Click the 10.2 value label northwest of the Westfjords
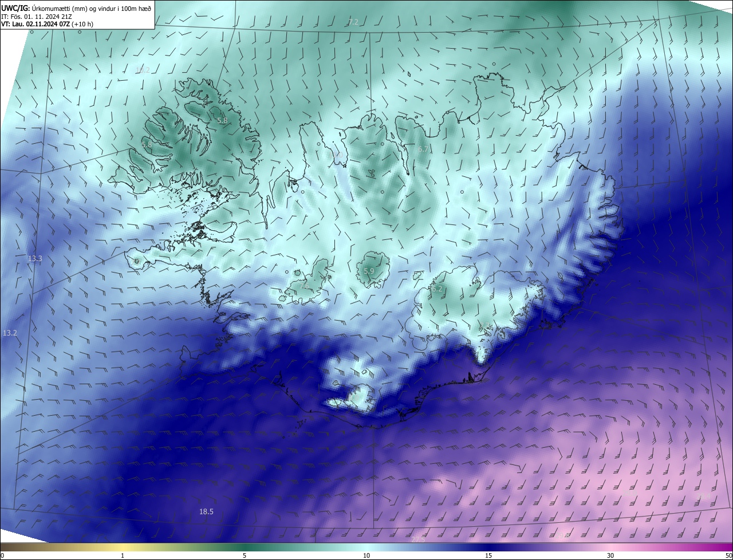Viewport: 733px width, 560px height. pos(142,70)
